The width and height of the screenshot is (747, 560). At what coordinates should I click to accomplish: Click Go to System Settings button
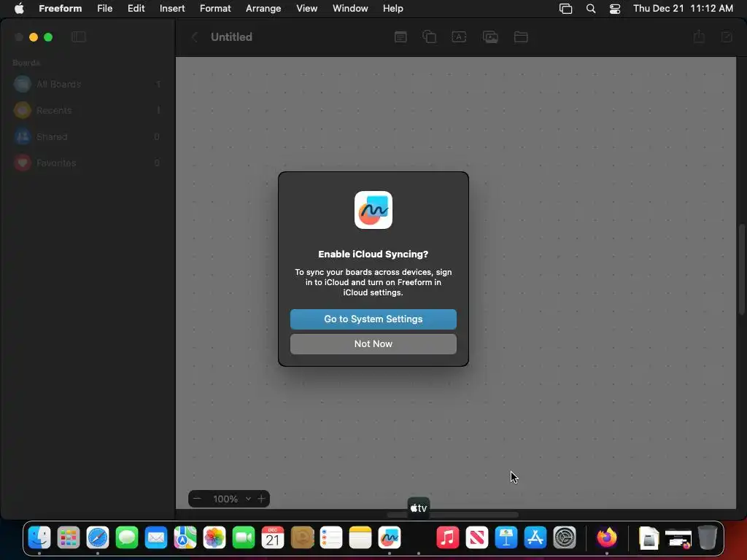coord(373,319)
